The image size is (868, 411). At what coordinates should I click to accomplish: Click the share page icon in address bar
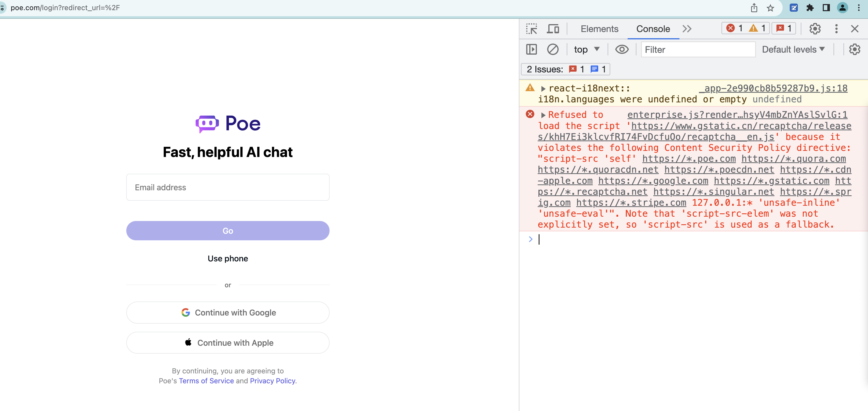754,8
